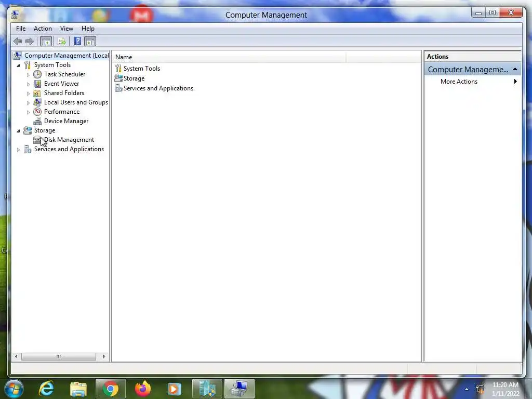
Task: Select Local Users and Groups label
Action: (76, 102)
